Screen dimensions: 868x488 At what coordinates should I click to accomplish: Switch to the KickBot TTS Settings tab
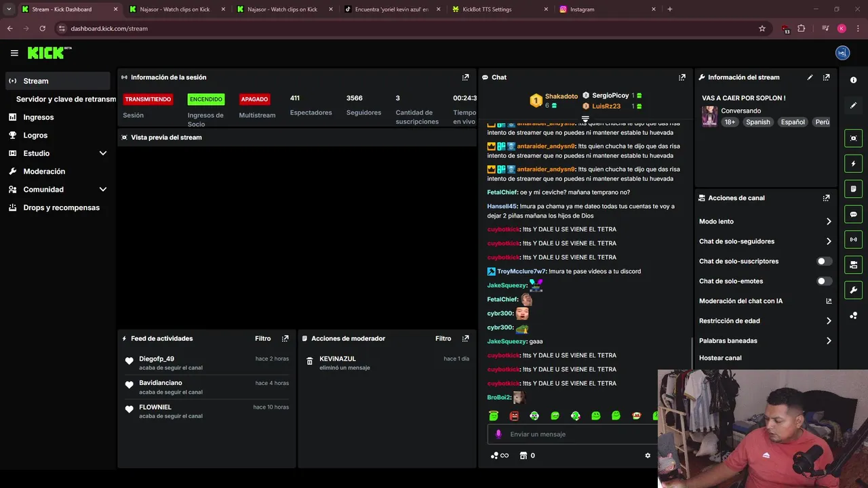pyautogui.click(x=498, y=9)
